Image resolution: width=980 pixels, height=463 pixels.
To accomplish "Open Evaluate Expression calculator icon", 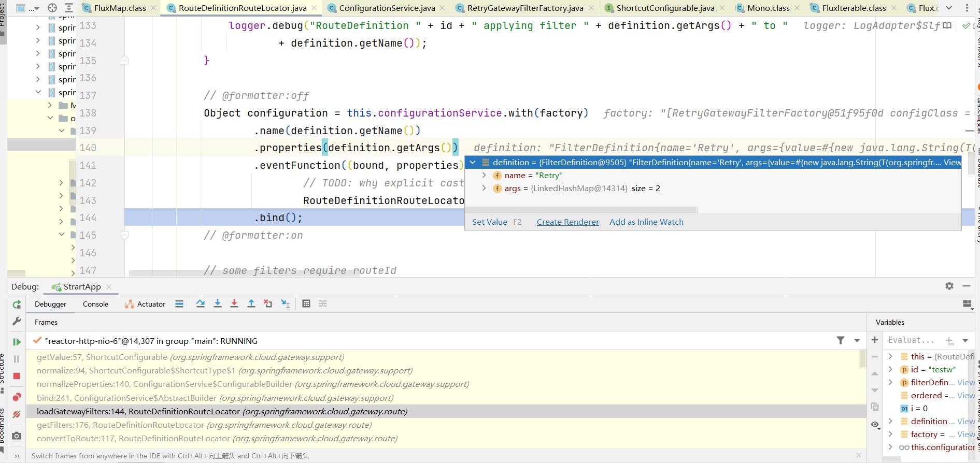I will 306,304.
